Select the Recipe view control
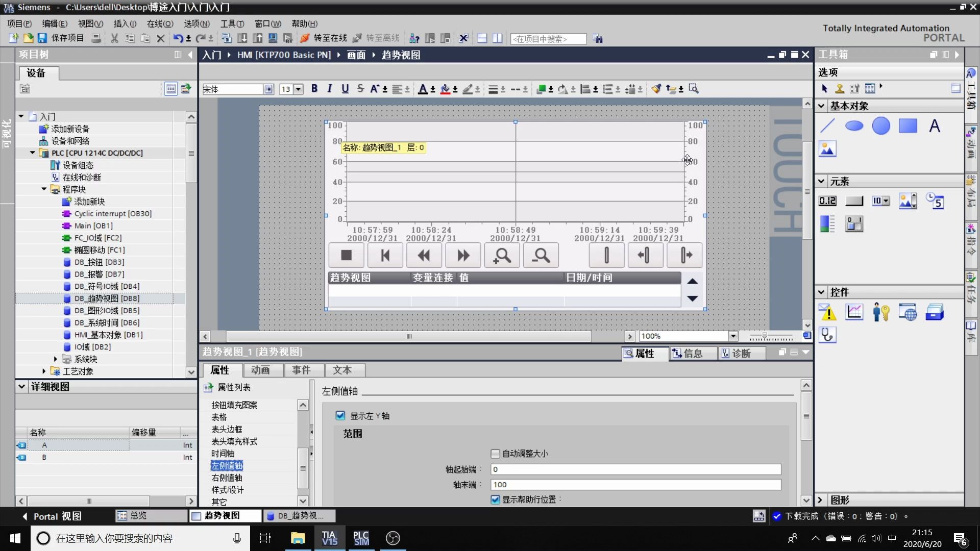The height and width of the screenshot is (551, 980). pos(935,312)
